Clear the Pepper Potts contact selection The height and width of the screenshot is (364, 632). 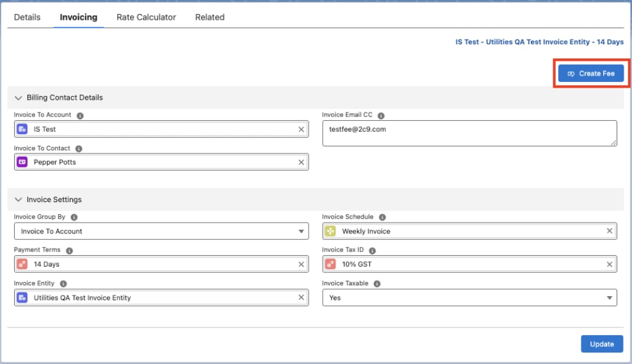point(301,162)
